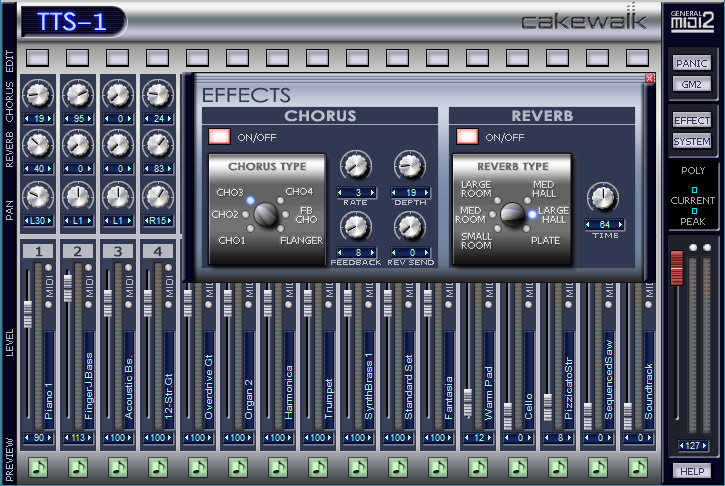
Task: Select FLANGER chorus type
Action: pos(280,228)
